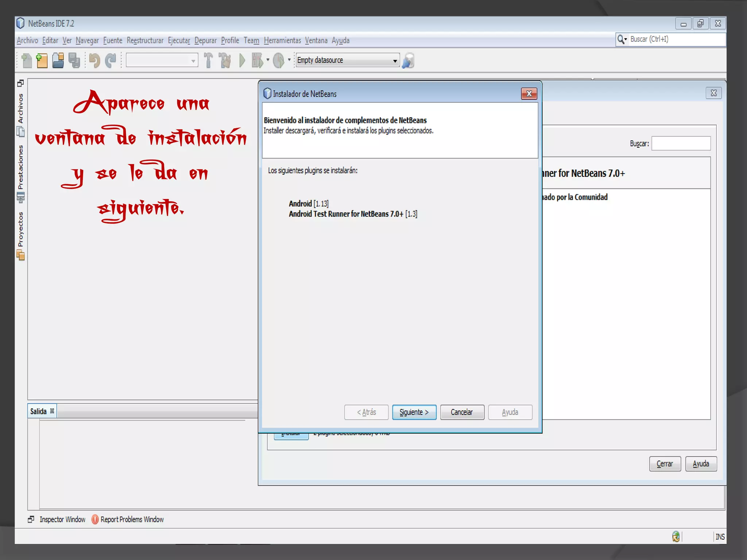Click the New File toolbar icon

tap(27, 61)
